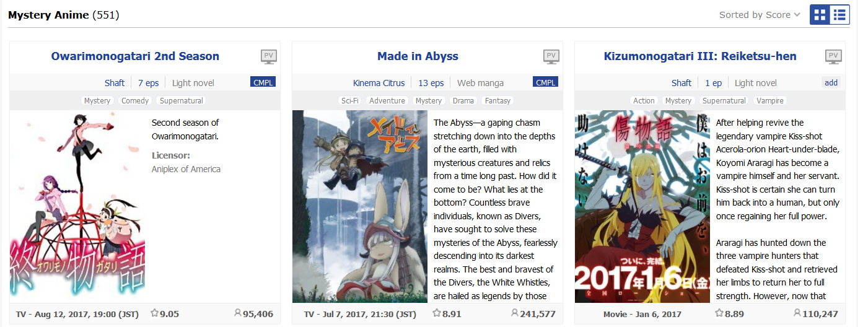
Task: Click air date TV - Jul 7, 2017
Action: (360, 314)
